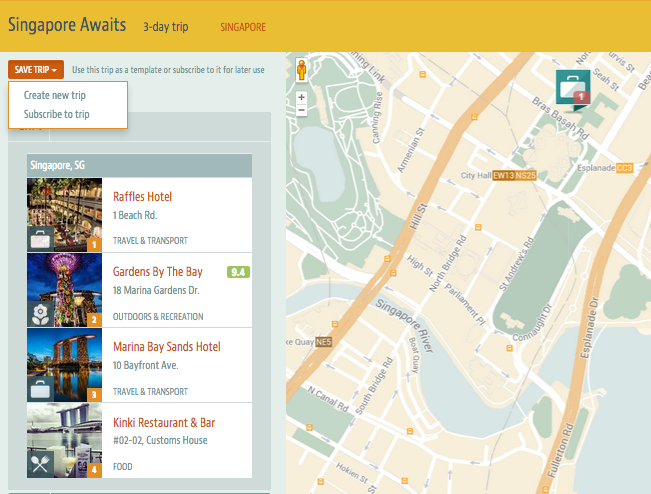Click the 1 Beach Rd. address
Screen dimensions: 651x494
135,215
